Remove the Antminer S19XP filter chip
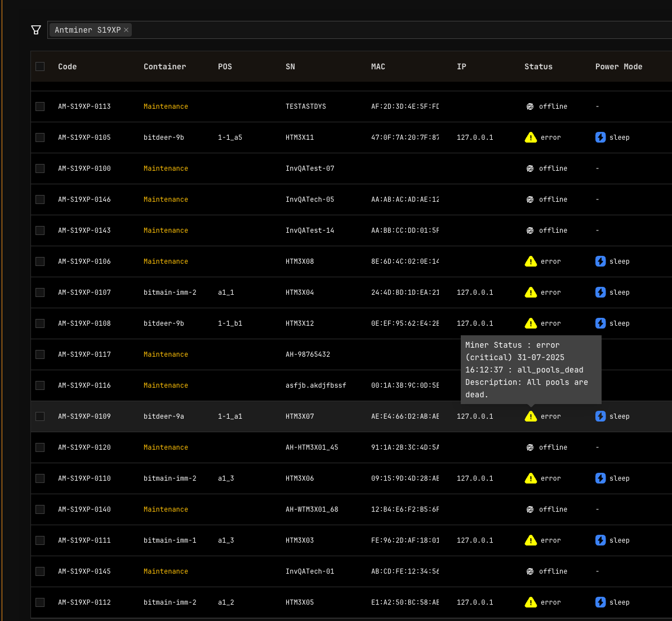Viewport: 672px width, 621px height. point(126,29)
